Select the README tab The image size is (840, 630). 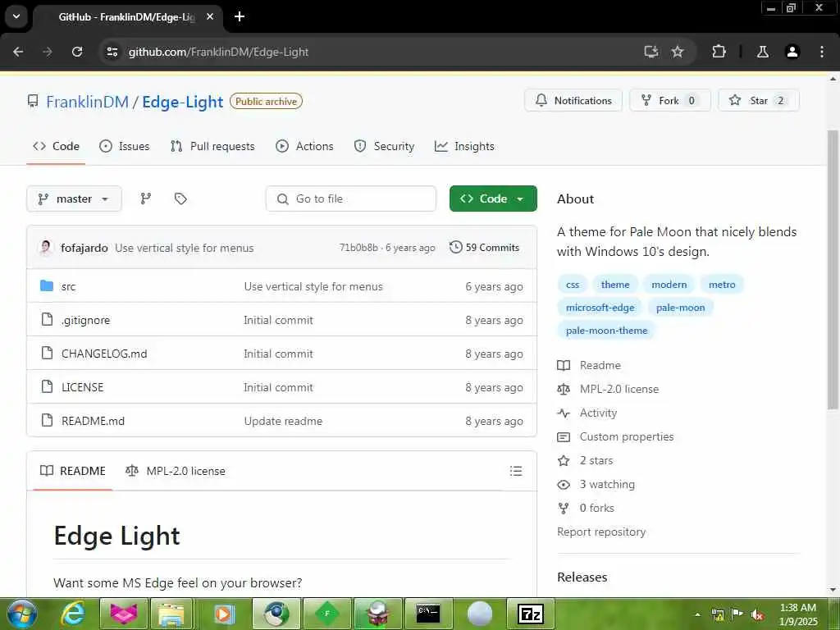[x=73, y=471]
